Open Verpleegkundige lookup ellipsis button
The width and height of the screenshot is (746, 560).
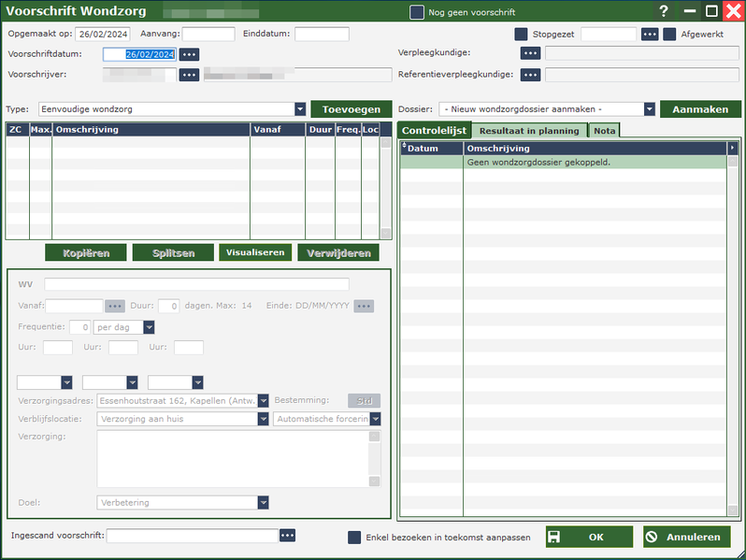(531, 53)
